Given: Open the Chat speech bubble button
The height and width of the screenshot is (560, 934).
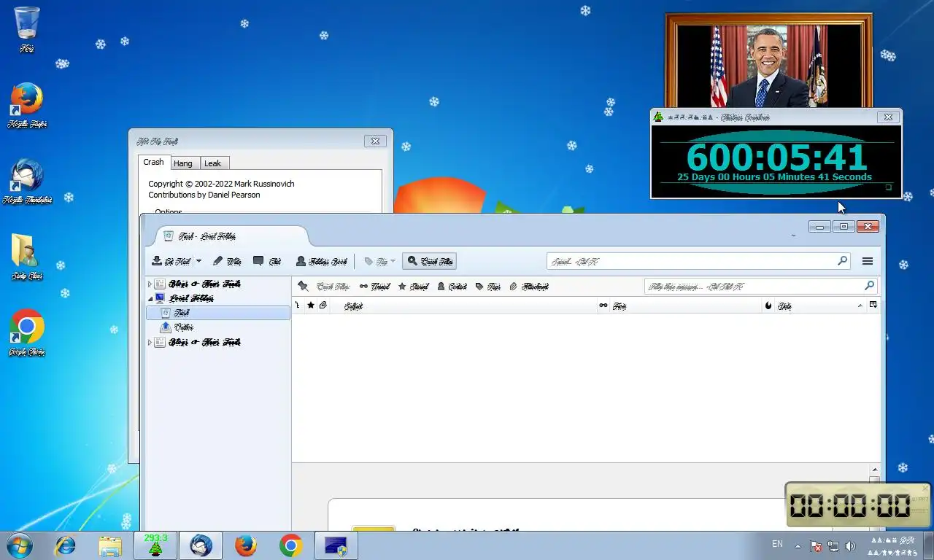Looking at the screenshot, I should click(267, 261).
